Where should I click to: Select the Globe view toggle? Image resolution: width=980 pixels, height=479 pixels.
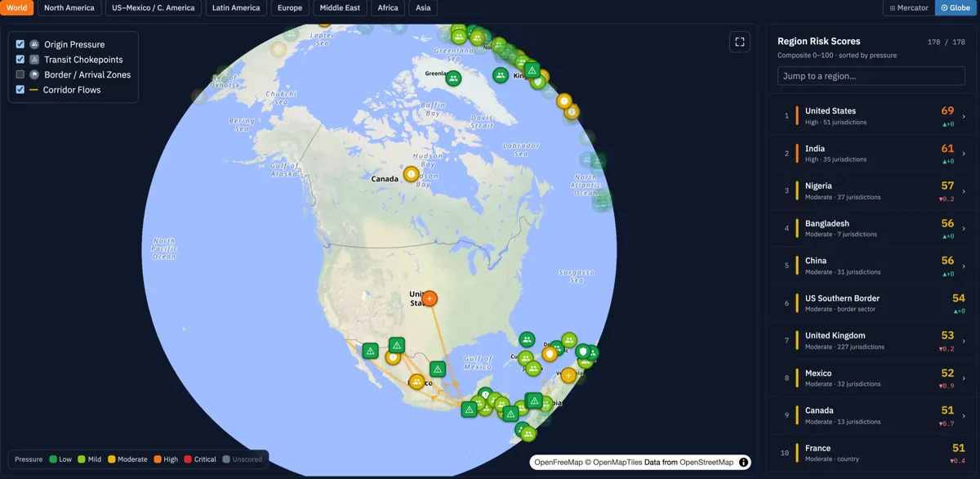(955, 8)
